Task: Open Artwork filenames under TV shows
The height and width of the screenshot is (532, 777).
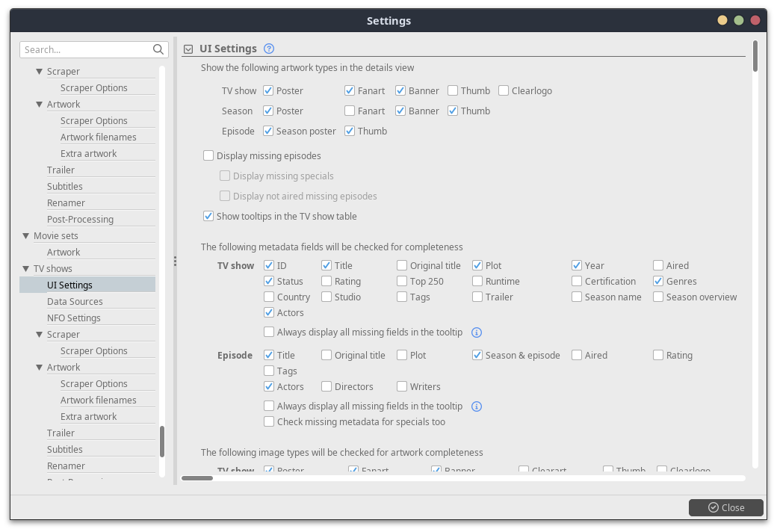Action: [98, 400]
